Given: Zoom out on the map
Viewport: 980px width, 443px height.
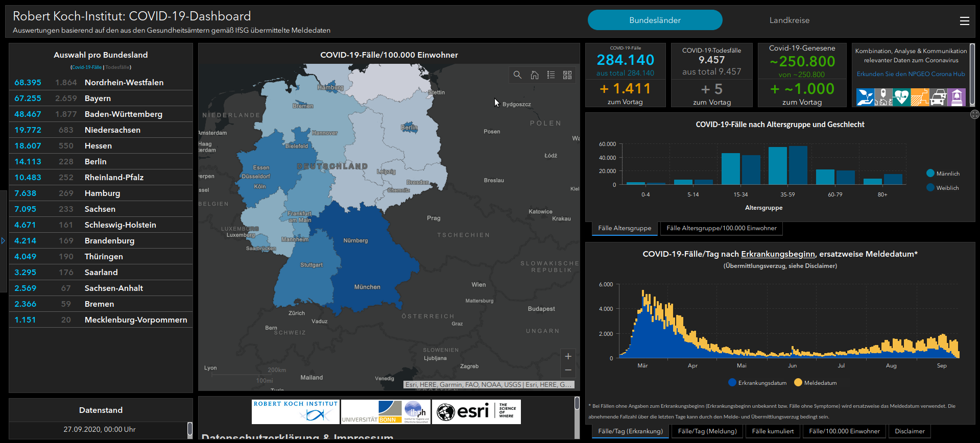Looking at the screenshot, I should pyautogui.click(x=568, y=370).
